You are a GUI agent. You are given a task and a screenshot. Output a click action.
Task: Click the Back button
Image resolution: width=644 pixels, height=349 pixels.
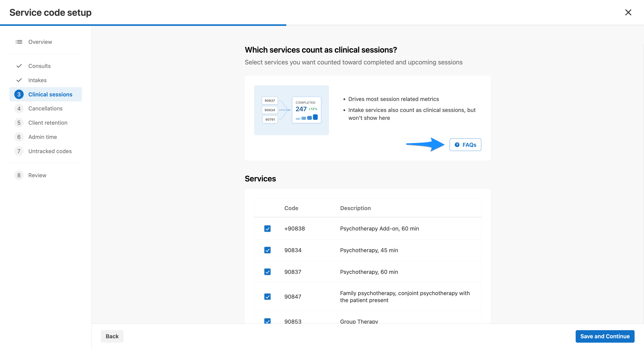click(x=112, y=336)
